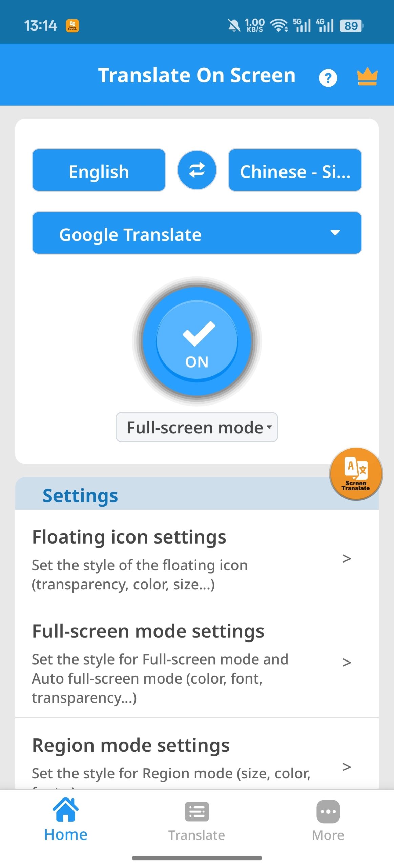Tap the More dots icon
The height and width of the screenshot is (868, 394).
(x=328, y=811)
